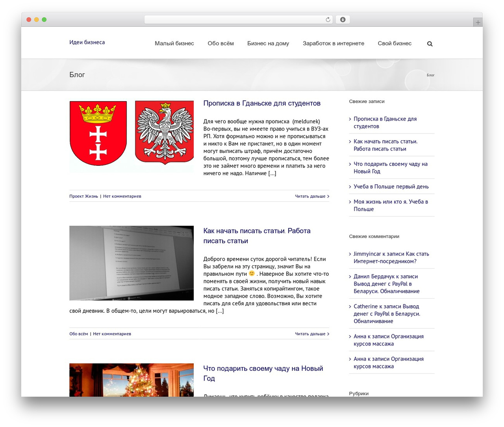This screenshot has width=504, height=427.
Task: Open sidebar link Прописка в Гданьске для студентов
Action: pos(385,123)
